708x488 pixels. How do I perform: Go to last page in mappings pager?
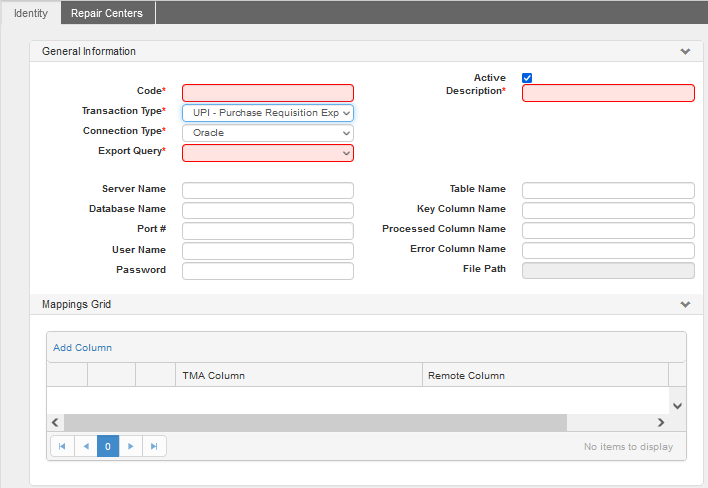pos(154,446)
